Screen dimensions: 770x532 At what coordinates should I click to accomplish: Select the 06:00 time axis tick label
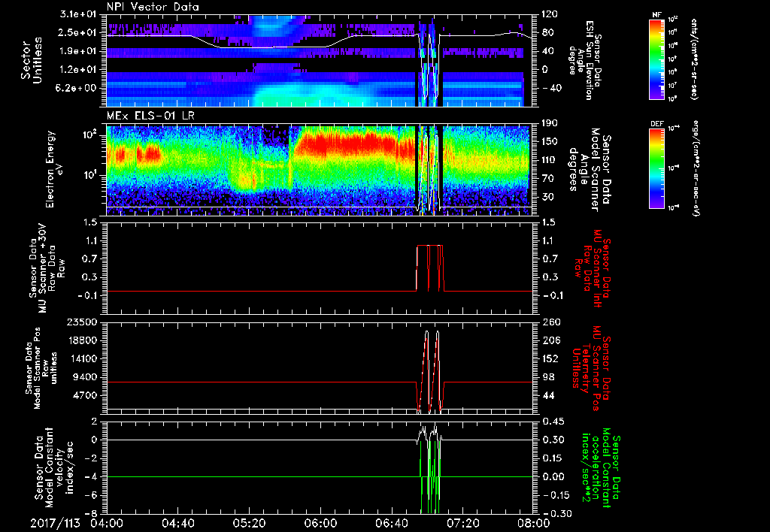[320, 522]
